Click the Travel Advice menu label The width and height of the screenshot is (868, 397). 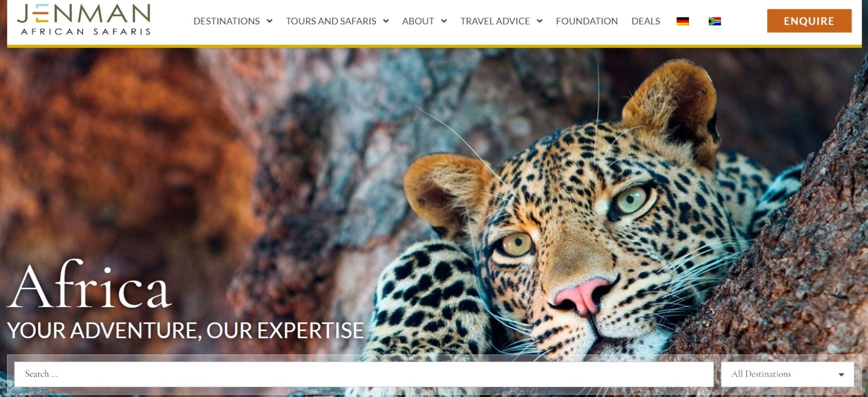(x=495, y=21)
